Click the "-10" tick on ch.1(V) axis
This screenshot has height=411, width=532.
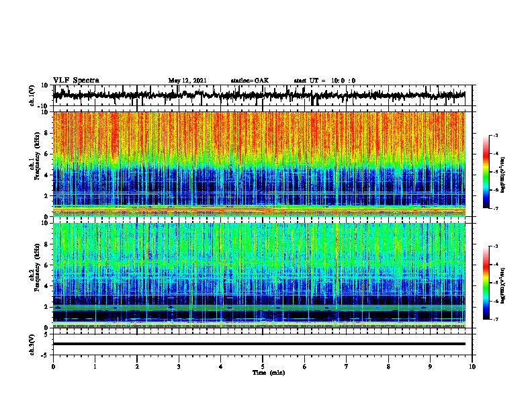click(44, 106)
